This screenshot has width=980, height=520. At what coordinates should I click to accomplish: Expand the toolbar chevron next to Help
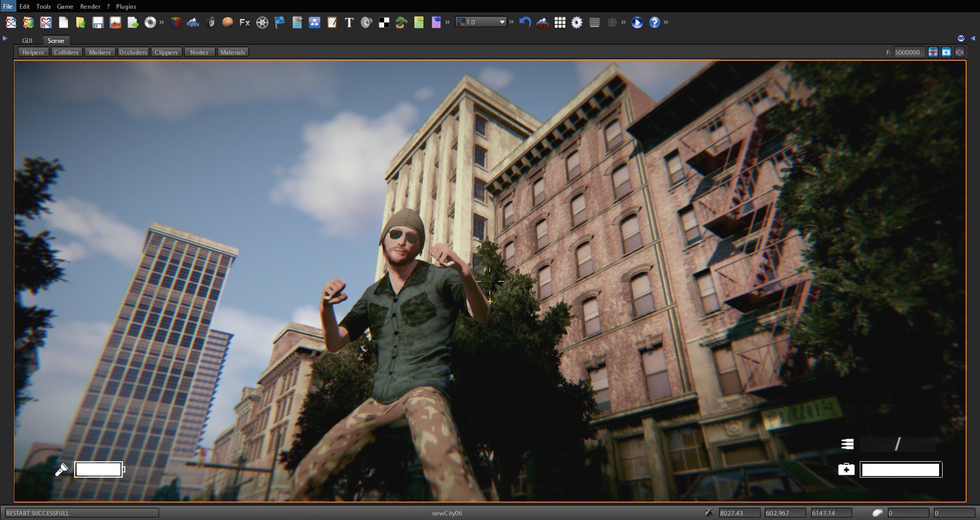pos(665,22)
